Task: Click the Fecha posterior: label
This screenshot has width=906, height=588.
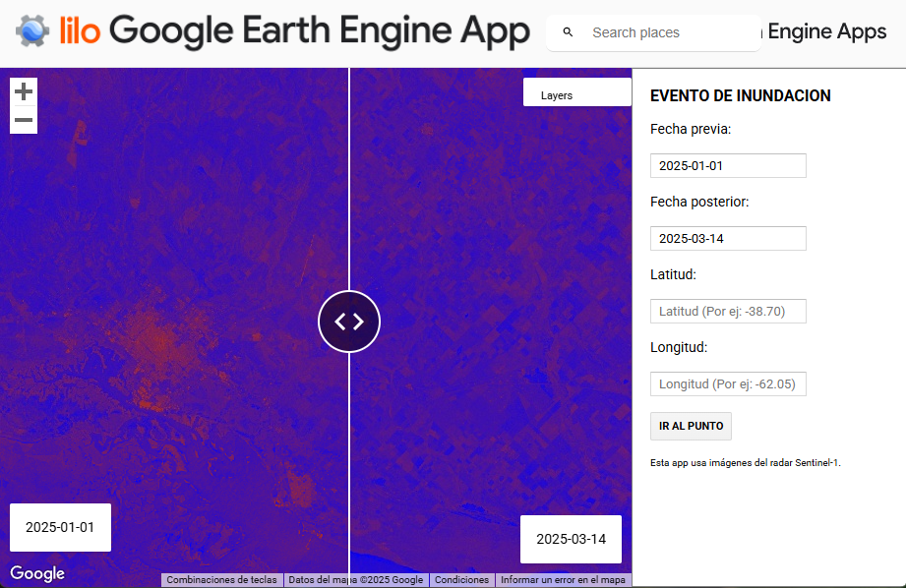Action: click(699, 202)
